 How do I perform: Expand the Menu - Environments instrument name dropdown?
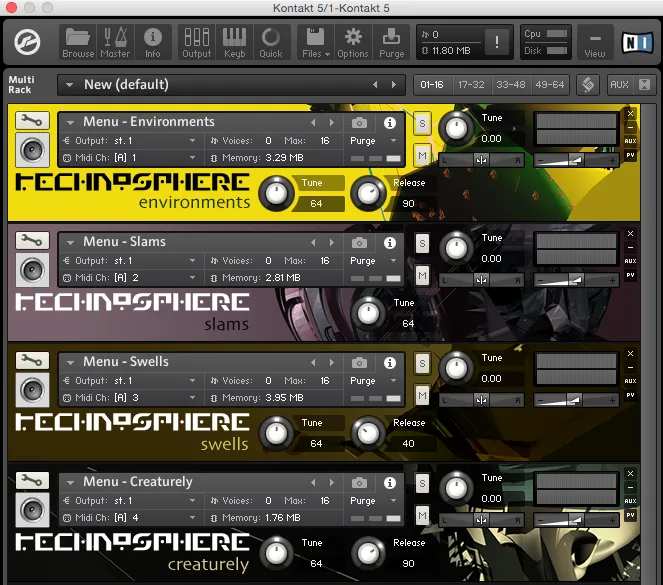(x=70, y=123)
